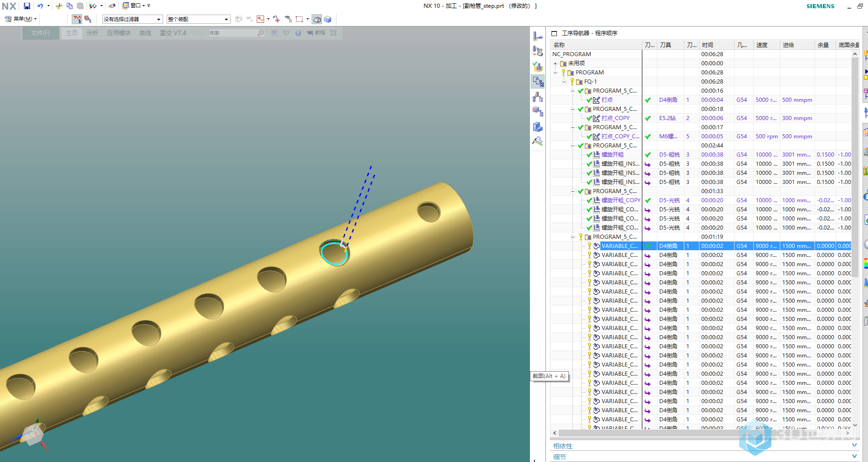The width and height of the screenshot is (868, 462).
Task: Click the Cut scissors icon
Action: click(x=59, y=6)
